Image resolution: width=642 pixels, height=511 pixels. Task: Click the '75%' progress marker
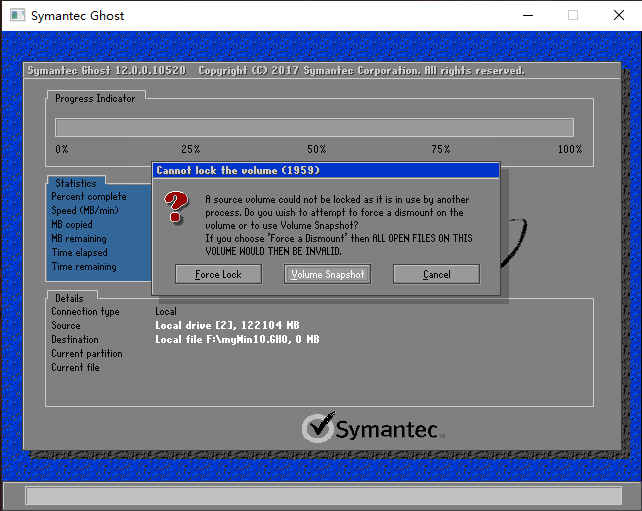[441, 149]
